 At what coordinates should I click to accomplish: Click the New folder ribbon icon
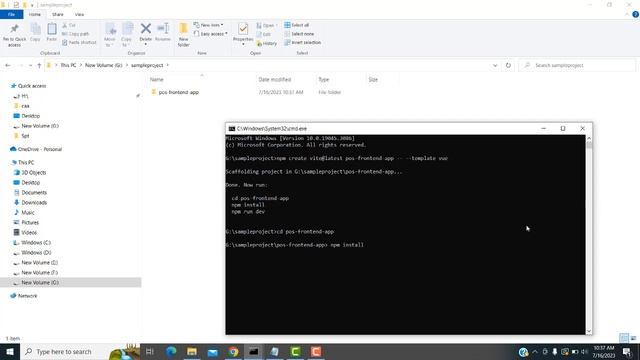(184, 34)
